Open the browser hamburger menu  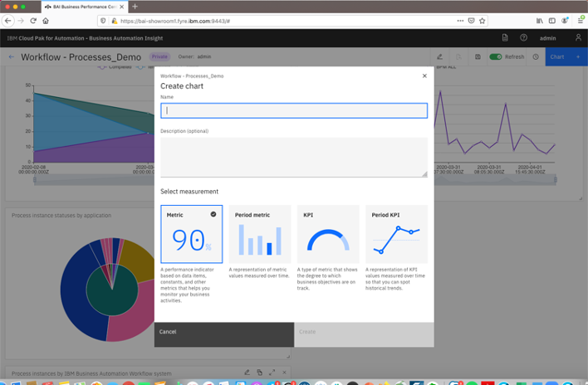(x=581, y=21)
